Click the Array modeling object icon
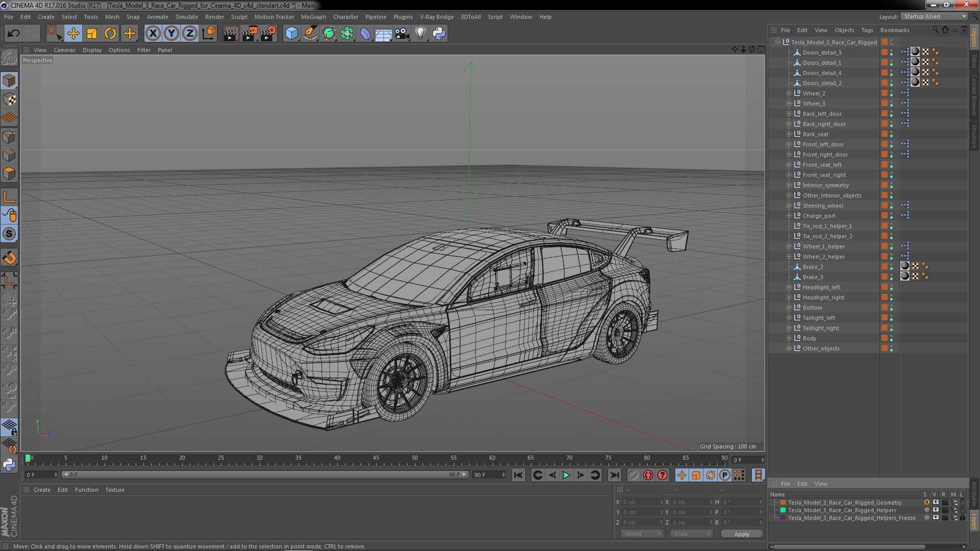The height and width of the screenshot is (551, 980). pyautogui.click(x=347, y=34)
